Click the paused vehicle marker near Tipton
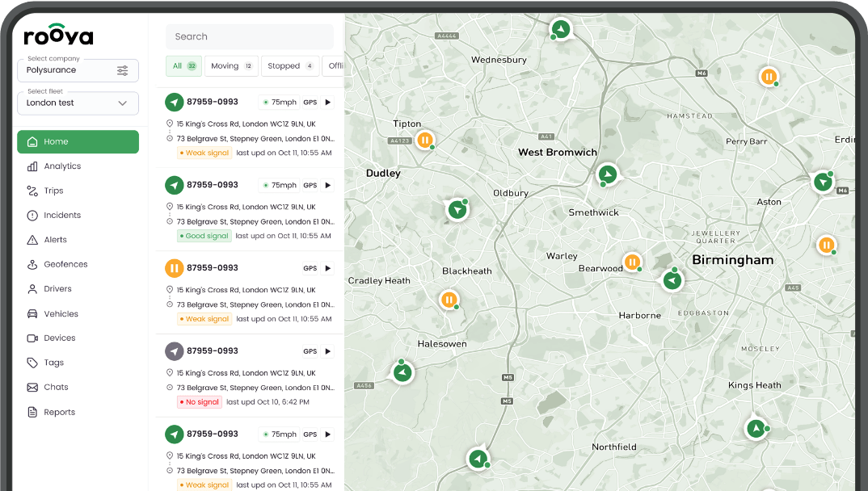This screenshot has width=868, height=491. point(424,140)
